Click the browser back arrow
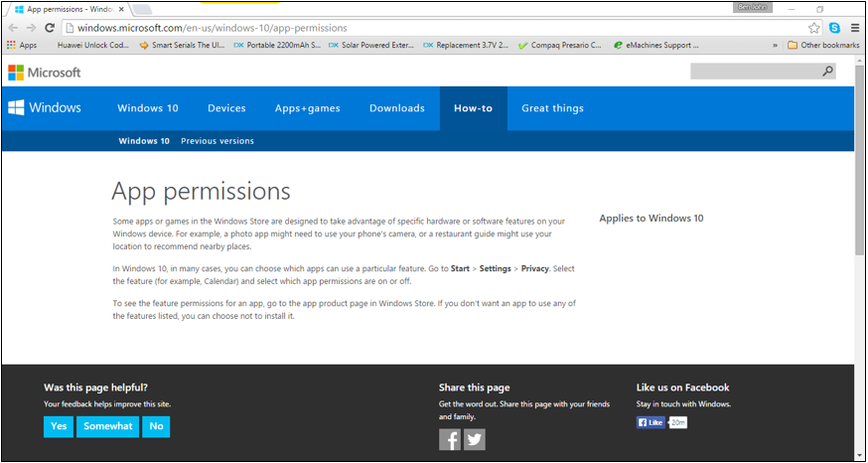 pyautogui.click(x=13, y=28)
